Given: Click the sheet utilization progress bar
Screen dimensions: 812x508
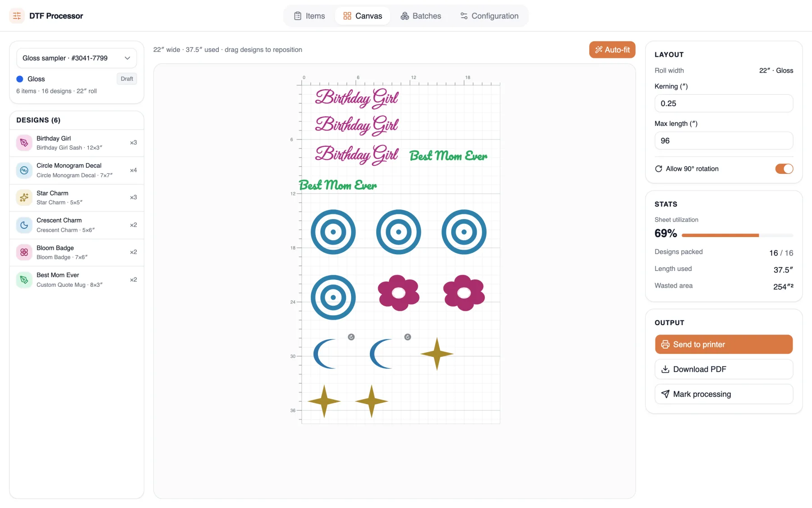Looking at the screenshot, I should 737,235.
